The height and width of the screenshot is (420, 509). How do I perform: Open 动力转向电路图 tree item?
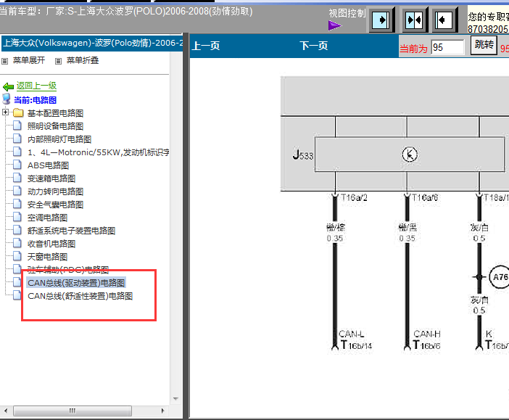56,192
